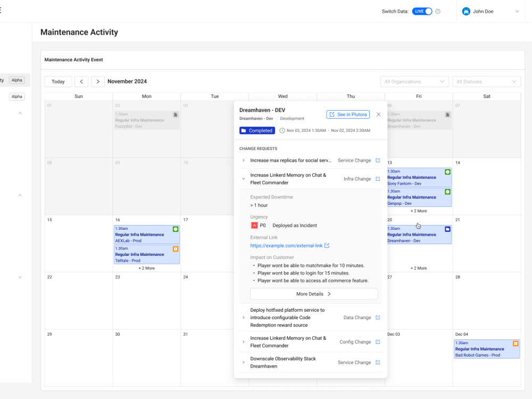Open the Bad Robot Games - Prod event
Screen dimensions: 532x399
tap(487, 349)
